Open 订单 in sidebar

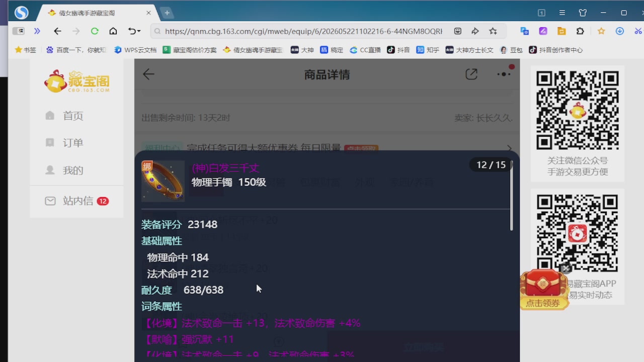(x=64, y=143)
